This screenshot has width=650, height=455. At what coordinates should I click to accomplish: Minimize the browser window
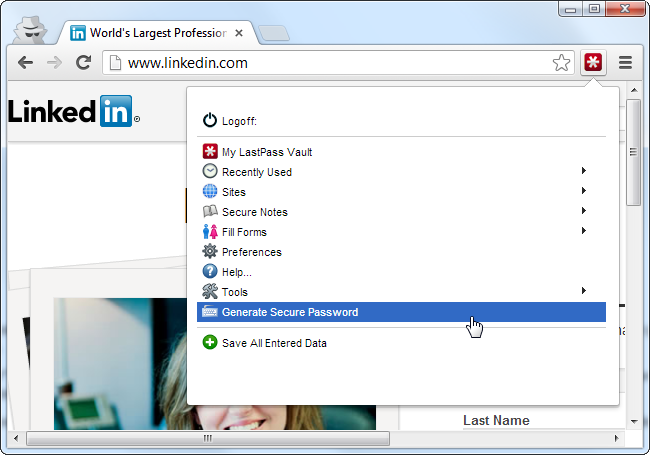[571, 8]
